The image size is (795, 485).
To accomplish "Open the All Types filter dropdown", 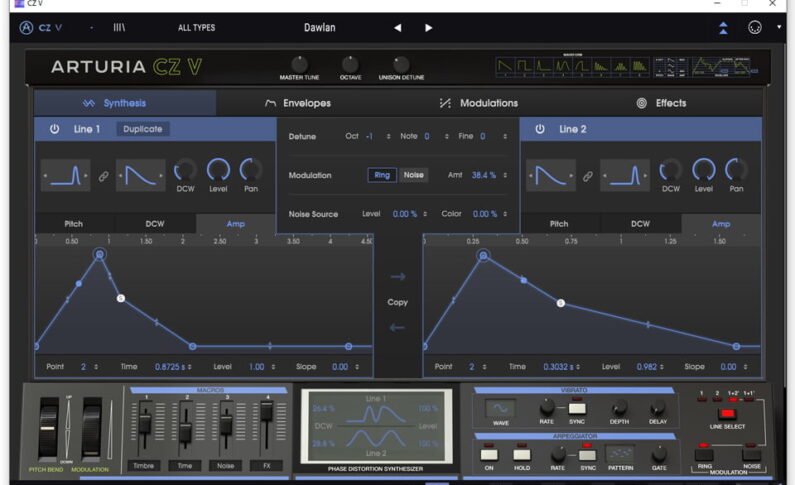I will coord(196,28).
